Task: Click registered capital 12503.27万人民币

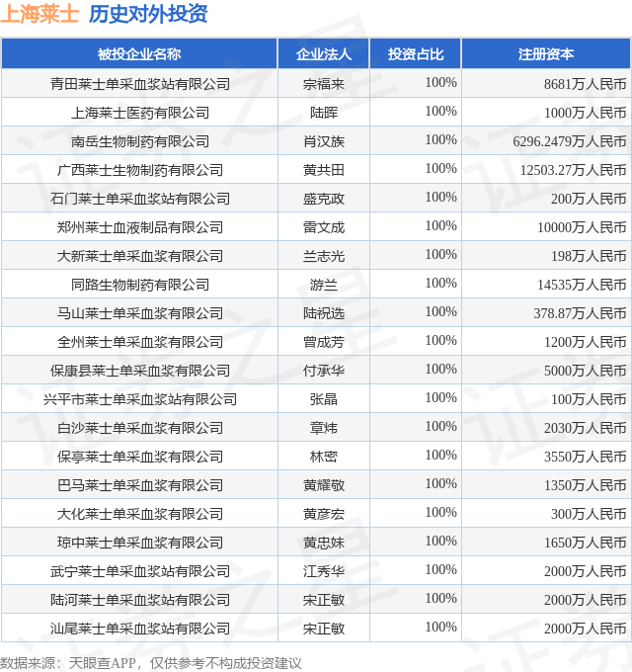Action: (x=574, y=170)
